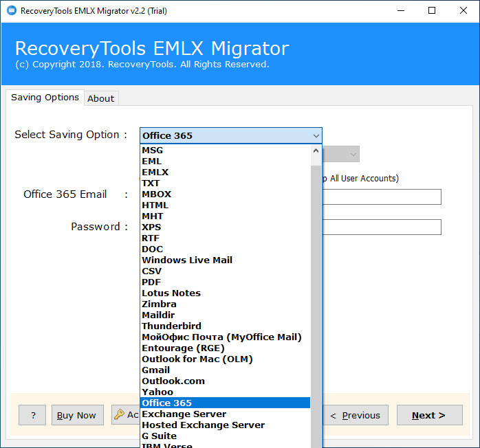Pick the MyOffice Mail list entry
Screen dimensions: 480x448
[225, 337]
